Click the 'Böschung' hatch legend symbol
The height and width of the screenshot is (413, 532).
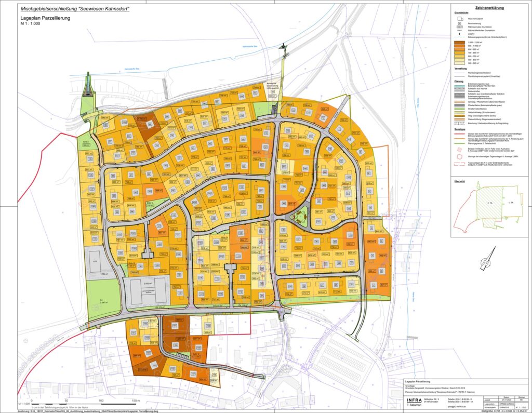pyautogui.click(x=459, y=124)
